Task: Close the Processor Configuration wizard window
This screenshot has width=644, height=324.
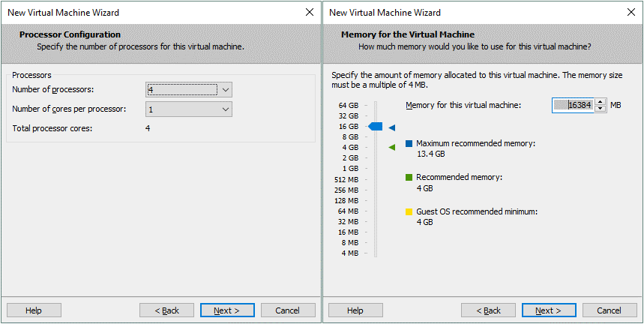Action: coord(310,13)
